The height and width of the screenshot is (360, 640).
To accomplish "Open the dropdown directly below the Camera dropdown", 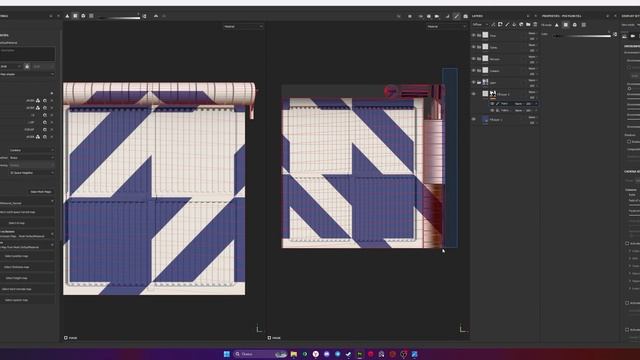I will 31,158.
